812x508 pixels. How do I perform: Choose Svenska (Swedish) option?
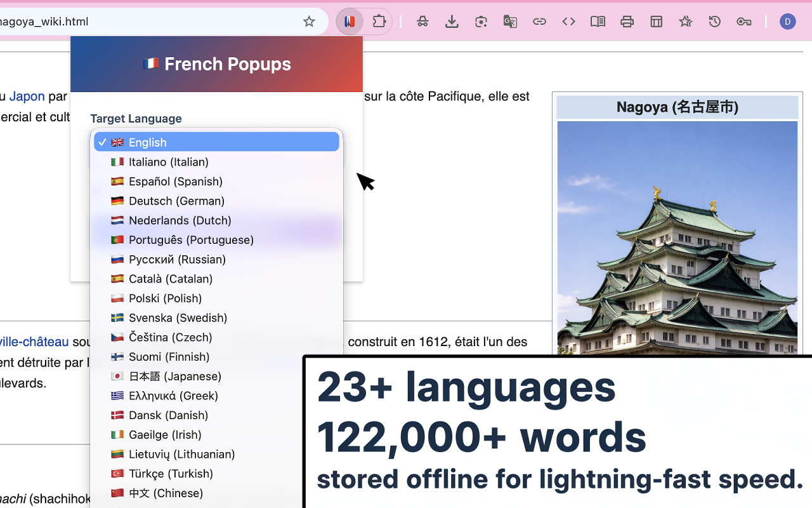pyautogui.click(x=216, y=317)
